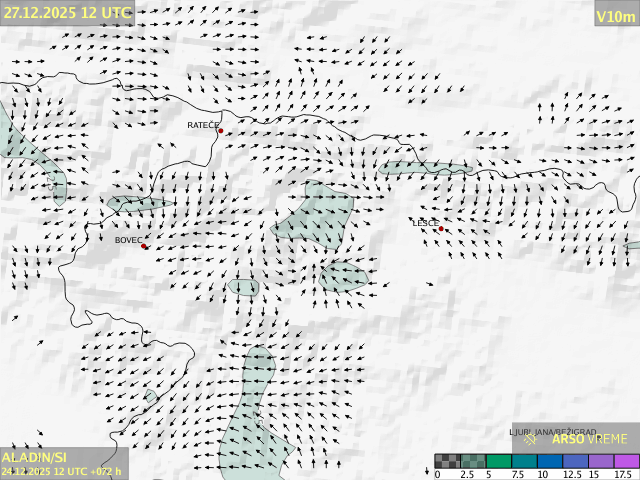This screenshot has width=640, height=480.
Task: Pick the teal 7.5 legend swatch
Action: coord(524,462)
